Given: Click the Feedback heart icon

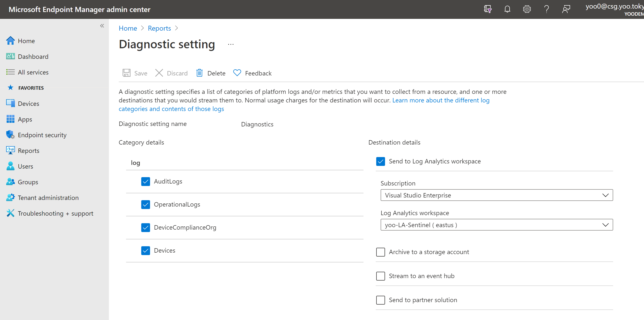Looking at the screenshot, I should 237,73.
